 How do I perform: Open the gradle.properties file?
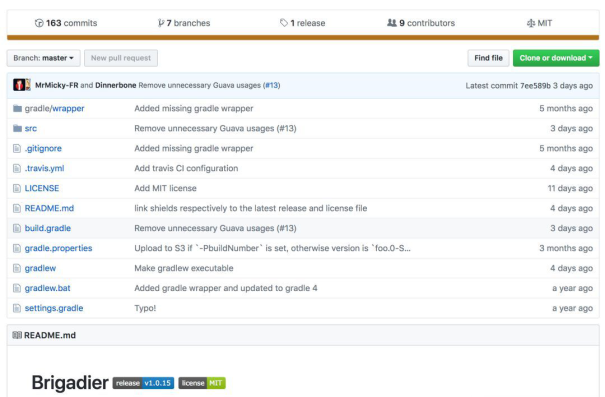(x=58, y=248)
